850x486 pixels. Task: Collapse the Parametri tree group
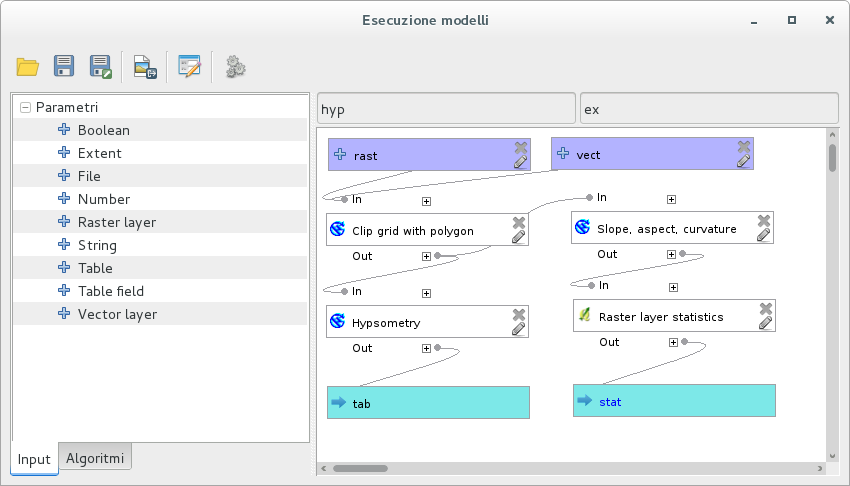point(25,107)
